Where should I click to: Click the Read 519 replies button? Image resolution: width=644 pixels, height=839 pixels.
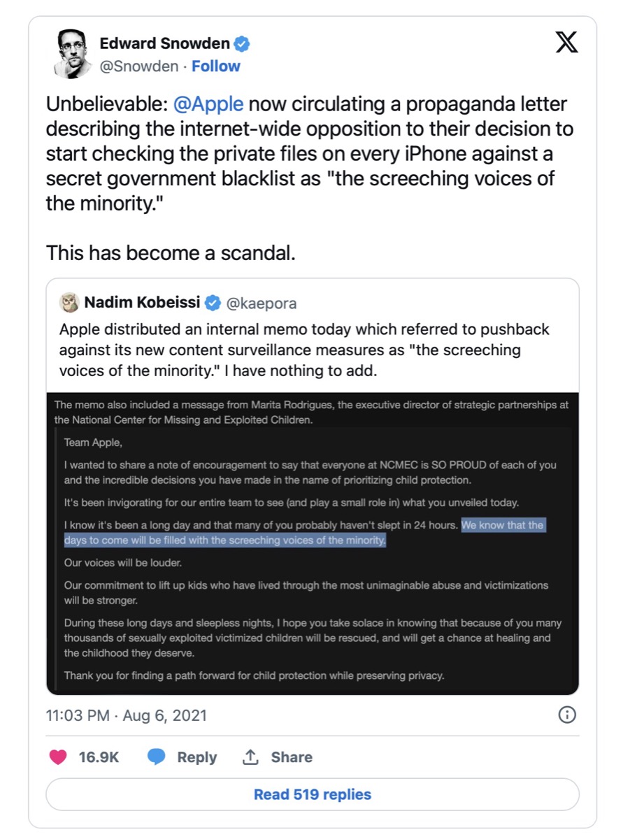coord(312,794)
